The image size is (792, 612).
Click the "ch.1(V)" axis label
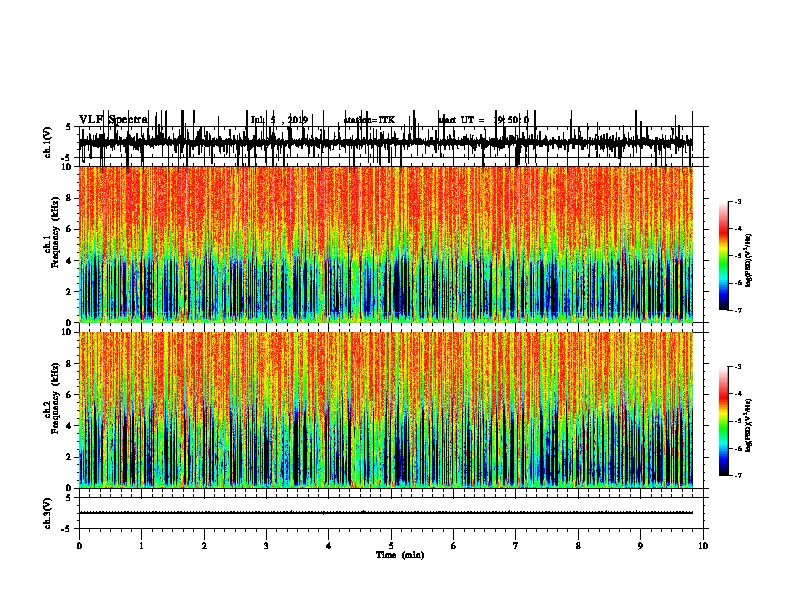click(48, 142)
